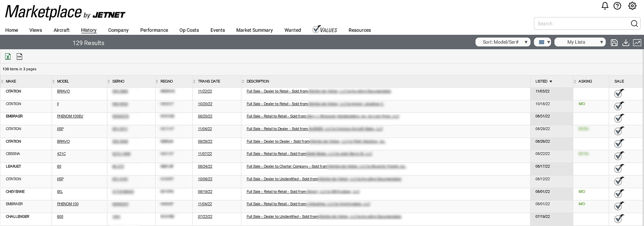Open the settings gear icon

click(x=632, y=6)
